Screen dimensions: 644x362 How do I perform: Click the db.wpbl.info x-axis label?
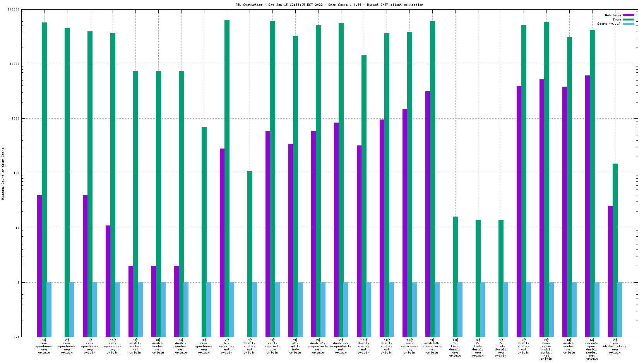[x=295, y=346]
